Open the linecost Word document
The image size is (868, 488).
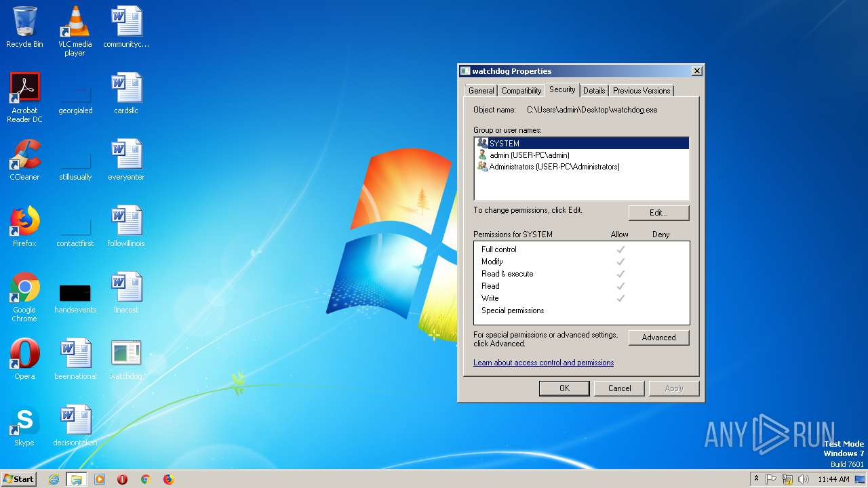pos(126,293)
